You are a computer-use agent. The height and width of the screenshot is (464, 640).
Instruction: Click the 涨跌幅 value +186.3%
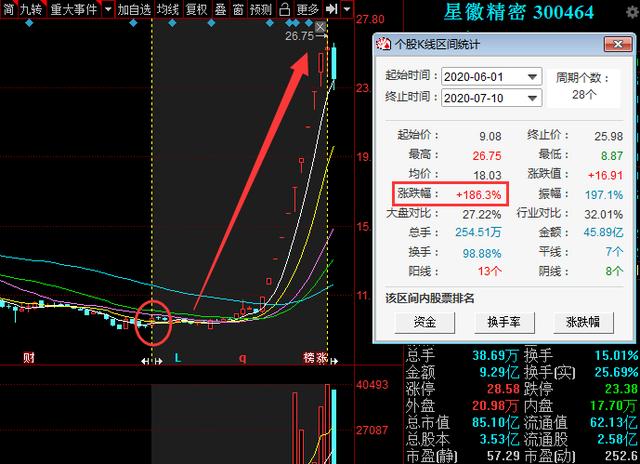(478, 195)
